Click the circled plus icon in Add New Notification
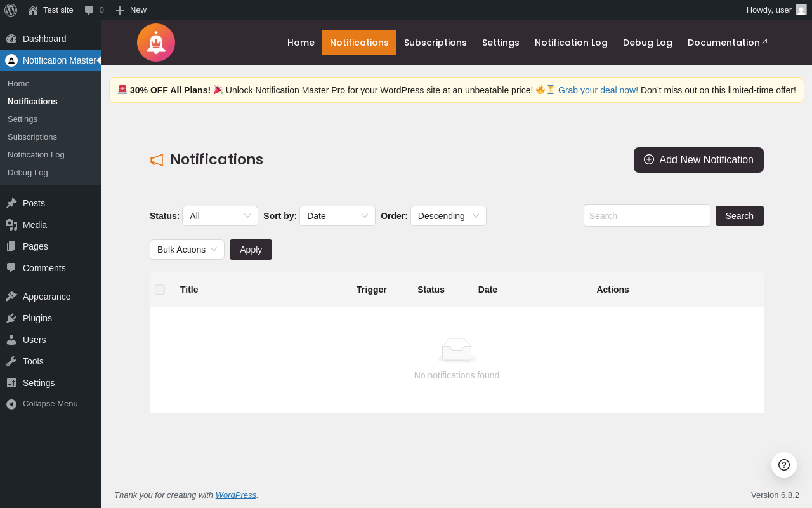This screenshot has width=812, height=508. tap(649, 159)
